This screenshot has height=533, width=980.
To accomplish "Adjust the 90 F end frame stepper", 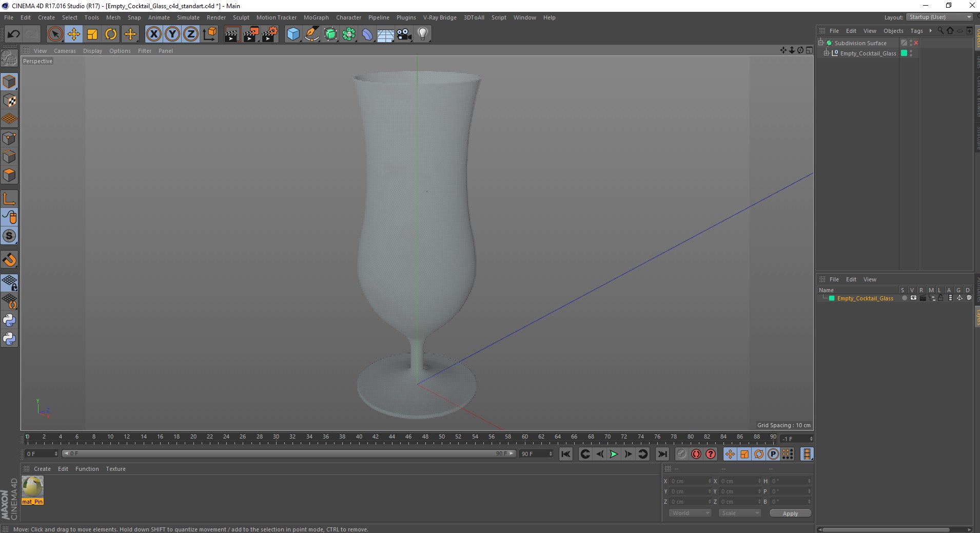I will [x=551, y=453].
